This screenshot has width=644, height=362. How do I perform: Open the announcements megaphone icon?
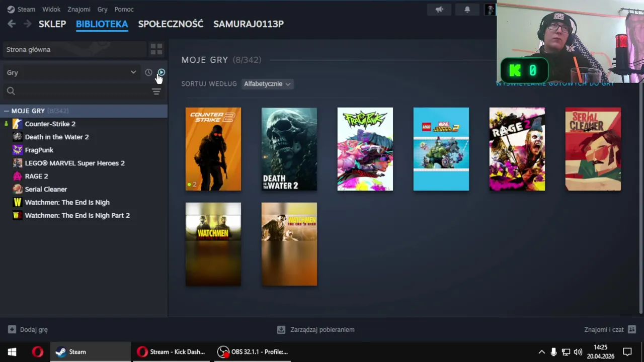[439, 10]
